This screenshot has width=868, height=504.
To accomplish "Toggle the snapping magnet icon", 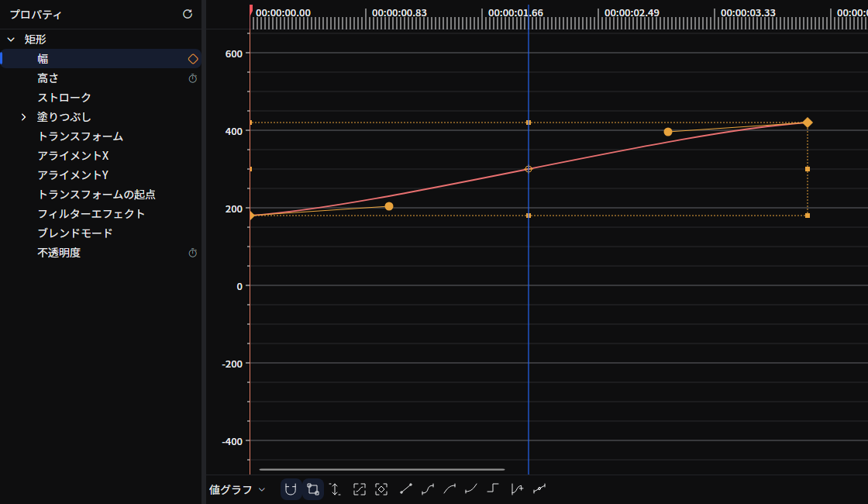I will pyautogui.click(x=291, y=489).
